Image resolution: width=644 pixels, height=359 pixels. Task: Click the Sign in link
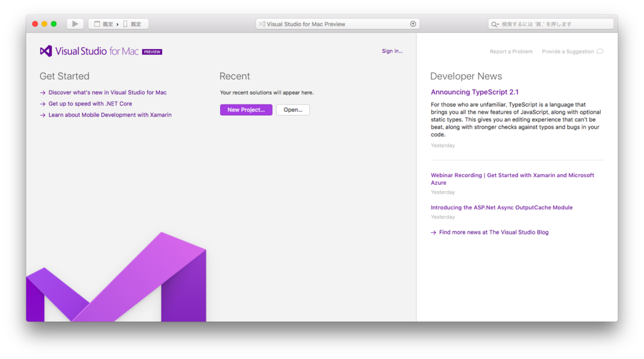point(392,51)
